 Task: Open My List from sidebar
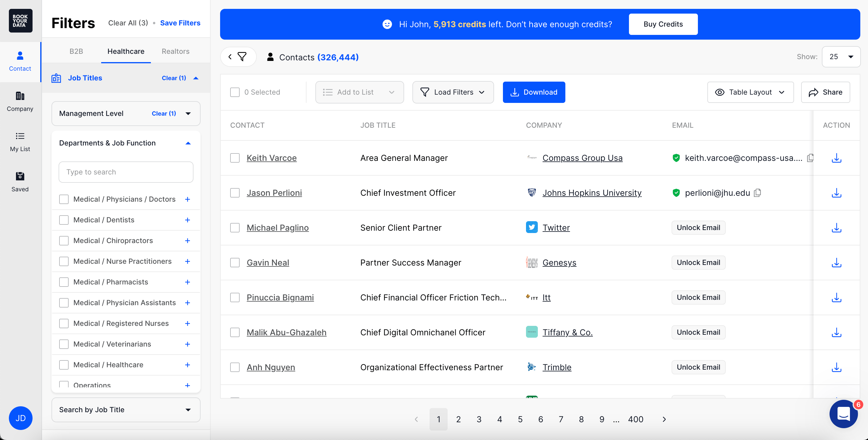pos(20,142)
